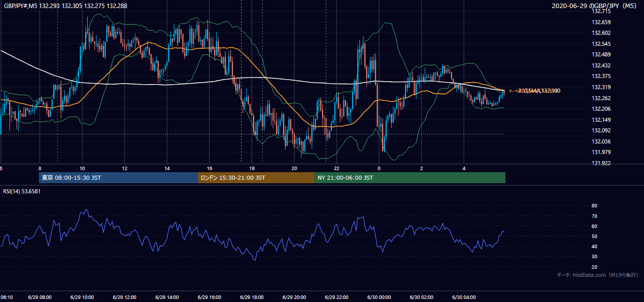Click price axis label 132.375
Screen dimensions: 644x302
coord(601,77)
